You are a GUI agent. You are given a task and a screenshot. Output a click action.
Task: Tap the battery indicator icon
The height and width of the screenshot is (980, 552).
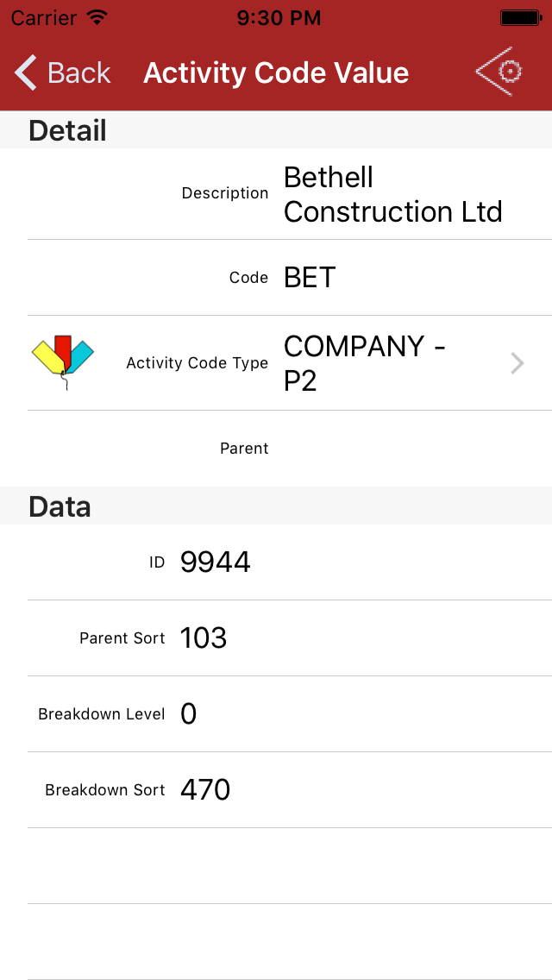coord(520,17)
